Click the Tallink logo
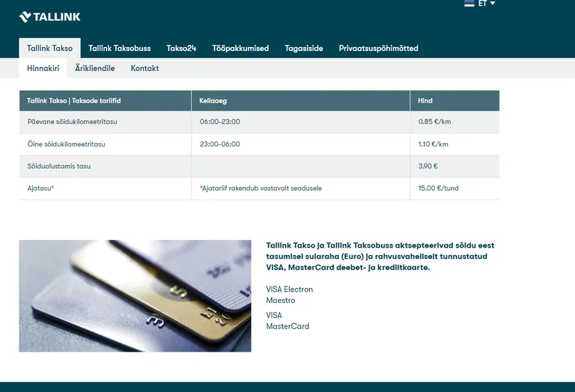 tap(50, 17)
